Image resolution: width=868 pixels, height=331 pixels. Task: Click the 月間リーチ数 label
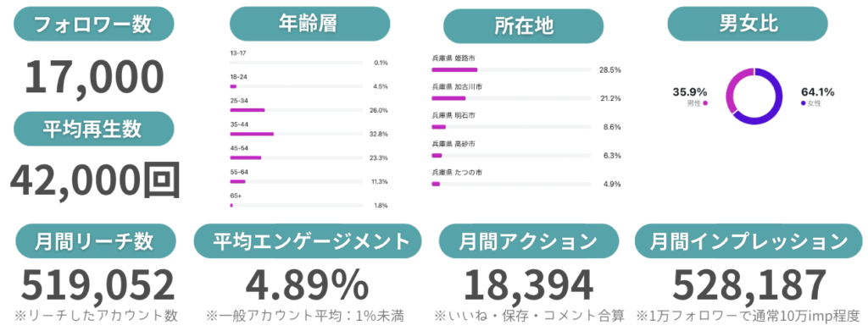97,241
